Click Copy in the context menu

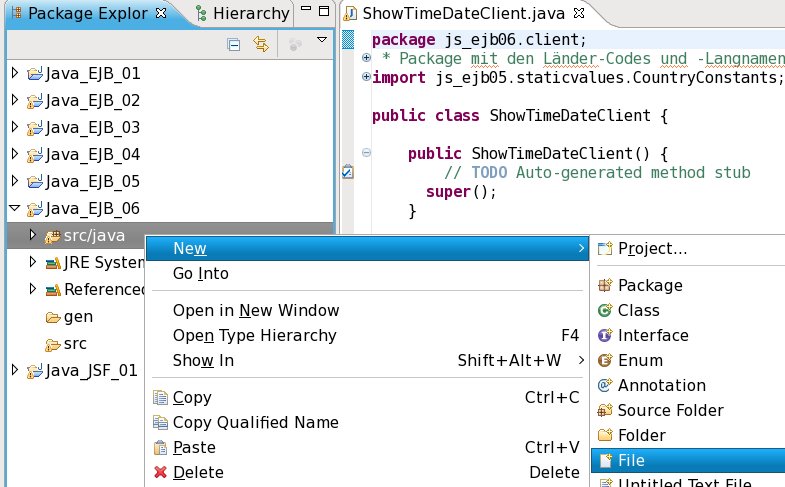pos(192,397)
